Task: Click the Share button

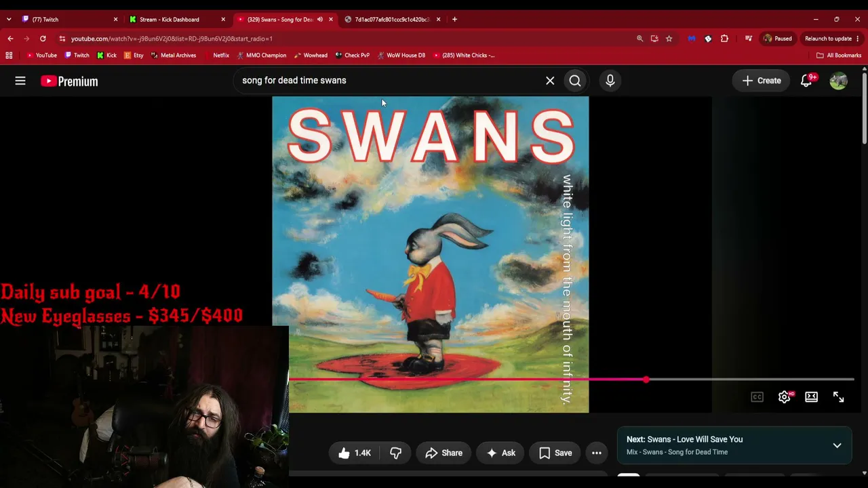Action: click(443, 453)
